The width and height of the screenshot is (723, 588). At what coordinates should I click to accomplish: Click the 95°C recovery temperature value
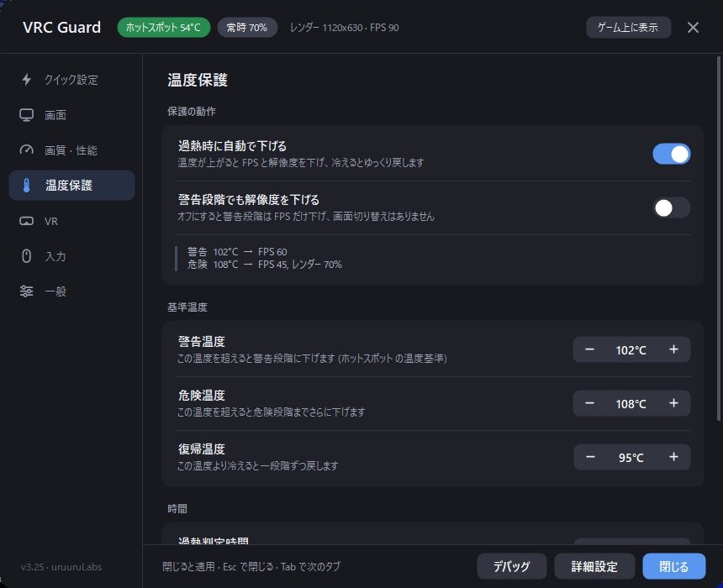631,458
